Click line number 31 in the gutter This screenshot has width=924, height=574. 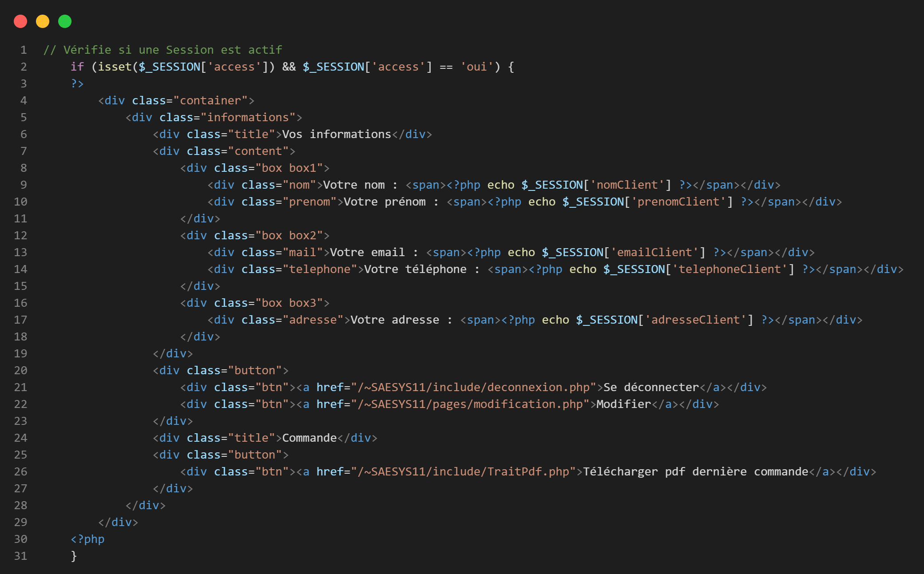[20, 556]
